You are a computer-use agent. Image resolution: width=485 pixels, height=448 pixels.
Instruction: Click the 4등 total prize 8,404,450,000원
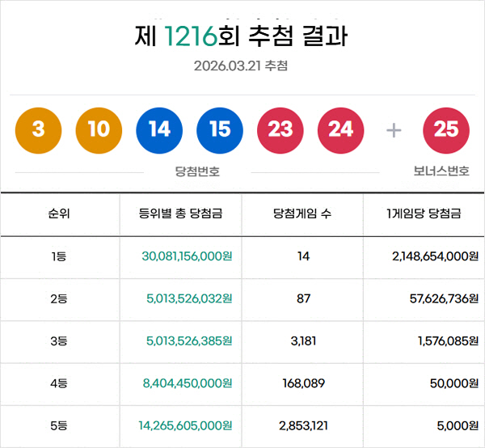click(x=188, y=383)
